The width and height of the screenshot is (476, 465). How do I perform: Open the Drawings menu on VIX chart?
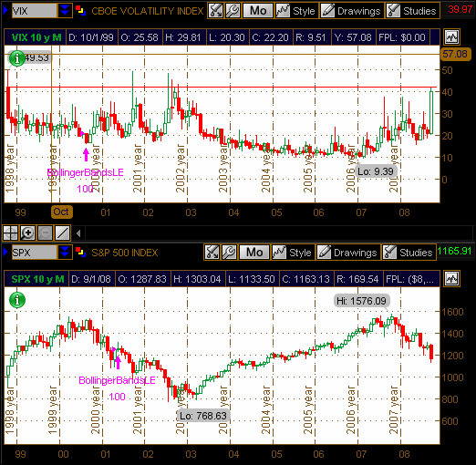pos(352,11)
